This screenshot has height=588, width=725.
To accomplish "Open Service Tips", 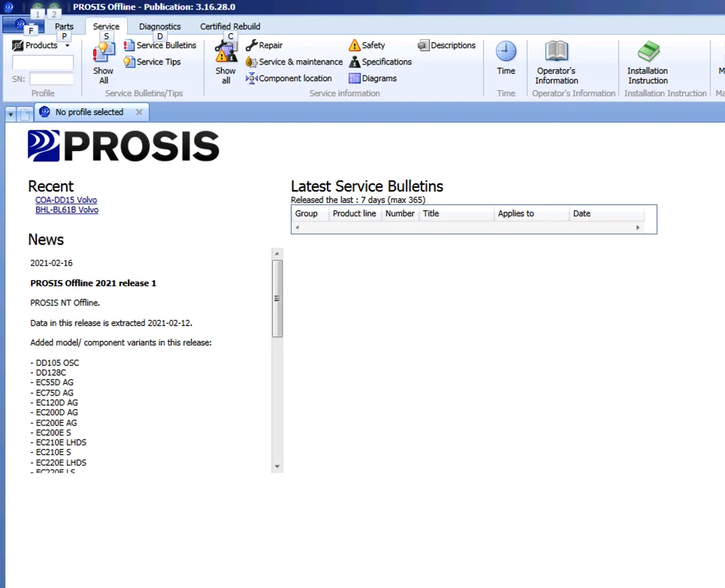I will click(152, 62).
